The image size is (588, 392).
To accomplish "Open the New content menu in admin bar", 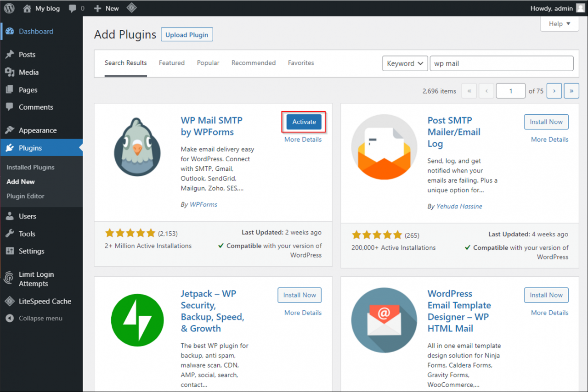I will point(106,8).
